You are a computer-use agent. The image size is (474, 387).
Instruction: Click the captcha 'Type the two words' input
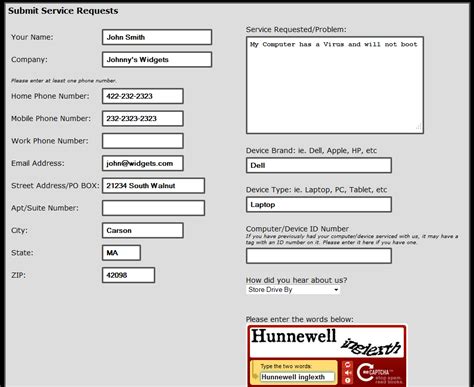(x=298, y=377)
